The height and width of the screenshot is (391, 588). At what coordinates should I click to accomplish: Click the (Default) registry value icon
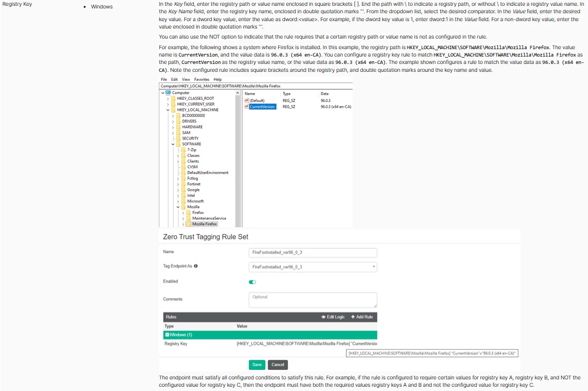(246, 100)
